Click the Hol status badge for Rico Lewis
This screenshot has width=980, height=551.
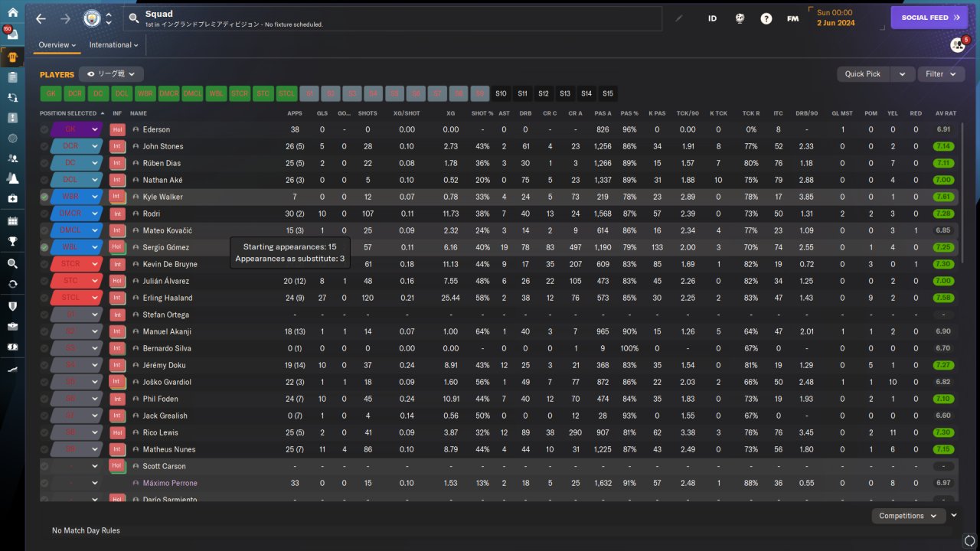coord(117,432)
